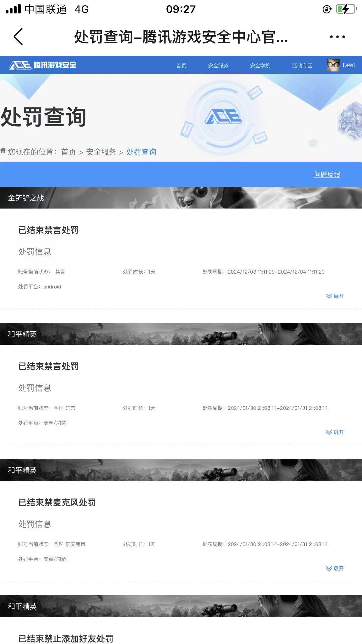Select the 和平精英 banner above 已结束禁止添加好友处罚
362x644 pixels.
181,606
